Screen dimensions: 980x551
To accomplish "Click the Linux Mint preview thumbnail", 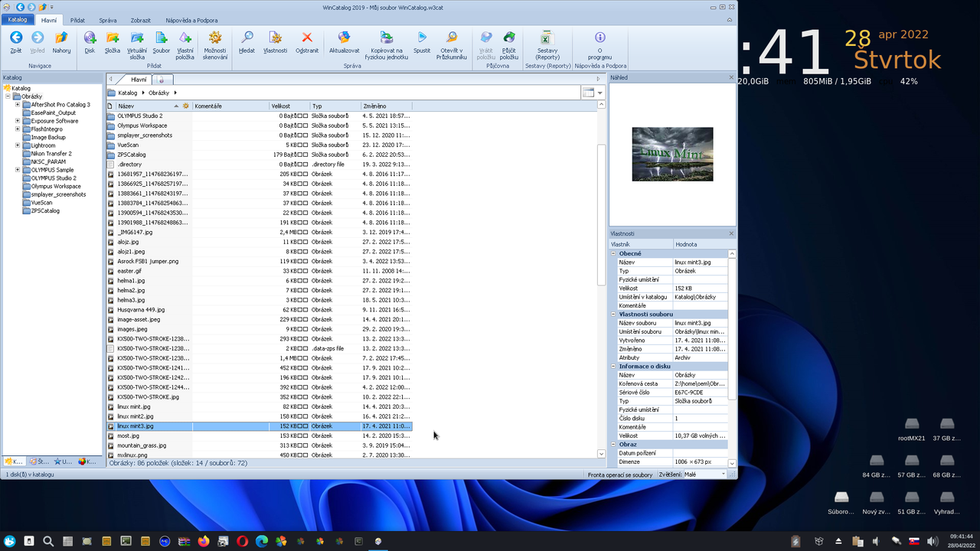I will click(672, 154).
